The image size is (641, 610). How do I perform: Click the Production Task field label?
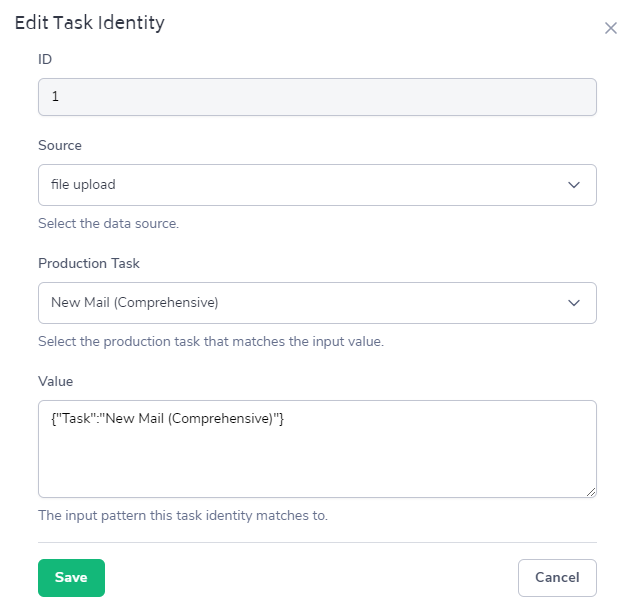(x=89, y=263)
